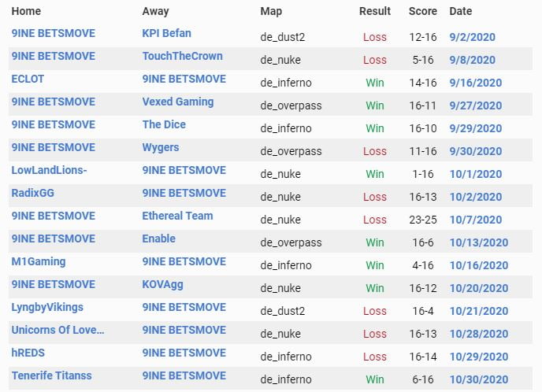The width and height of the screenshot is (542, 392).
Task: Click the Date column header
Action: coord(460,12)
